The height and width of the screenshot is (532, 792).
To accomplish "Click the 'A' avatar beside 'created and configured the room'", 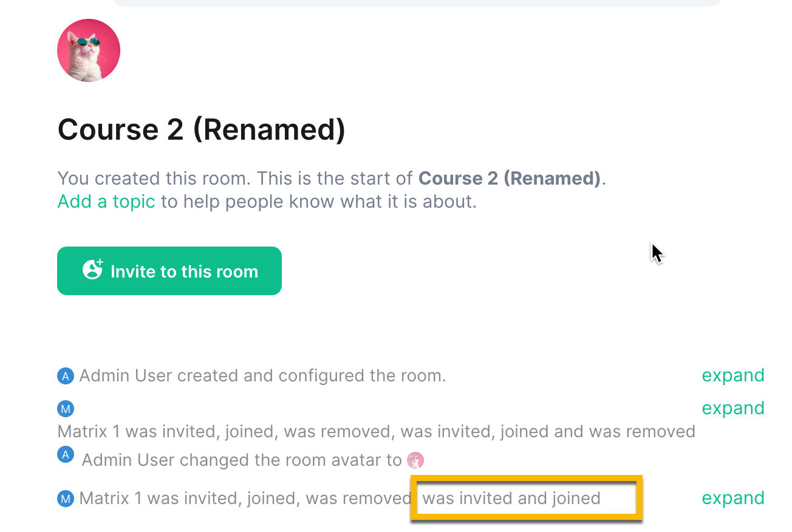I will [65, 376].
